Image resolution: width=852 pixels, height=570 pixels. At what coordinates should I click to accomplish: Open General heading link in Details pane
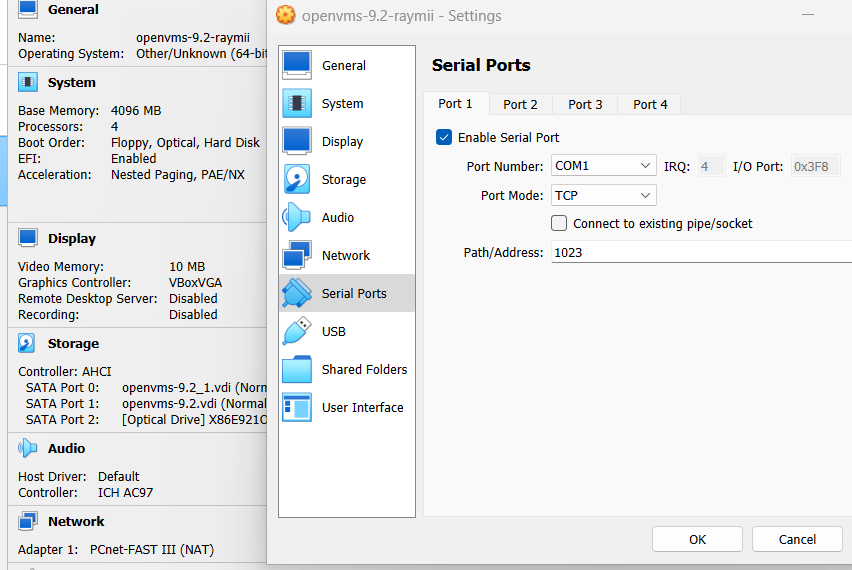click(73, 9)
